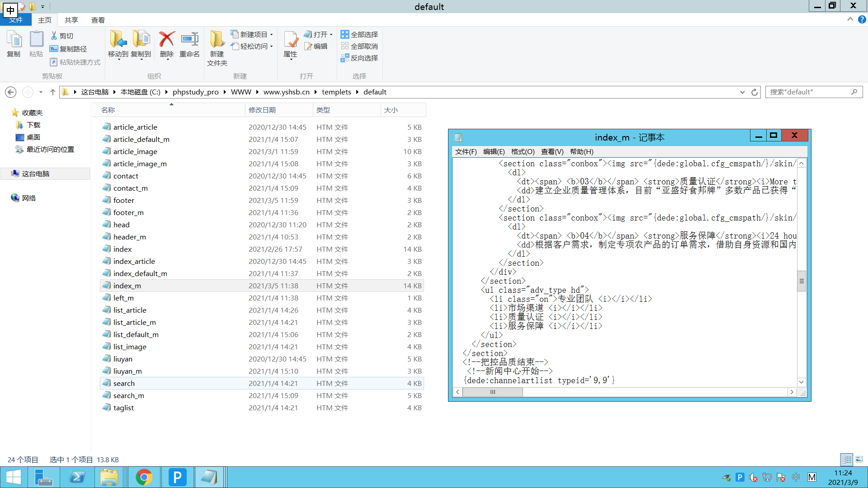Click Copy path (复制路径) in ribbon
Screen dimensions: 868x488
coord(68,49)
